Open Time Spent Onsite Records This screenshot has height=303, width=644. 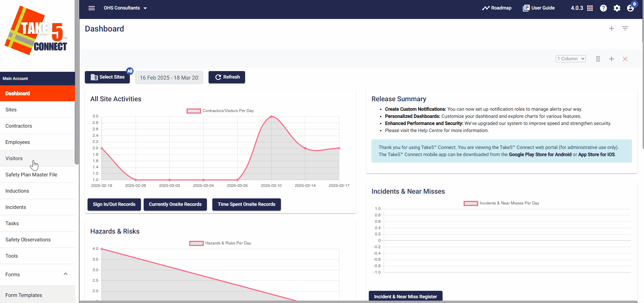[x=246, y=204]
